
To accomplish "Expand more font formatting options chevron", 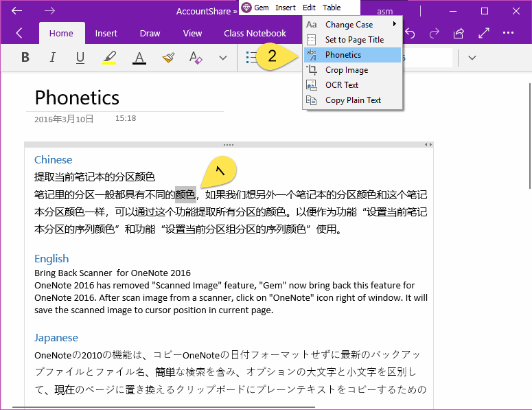I will tap(223, 58).
